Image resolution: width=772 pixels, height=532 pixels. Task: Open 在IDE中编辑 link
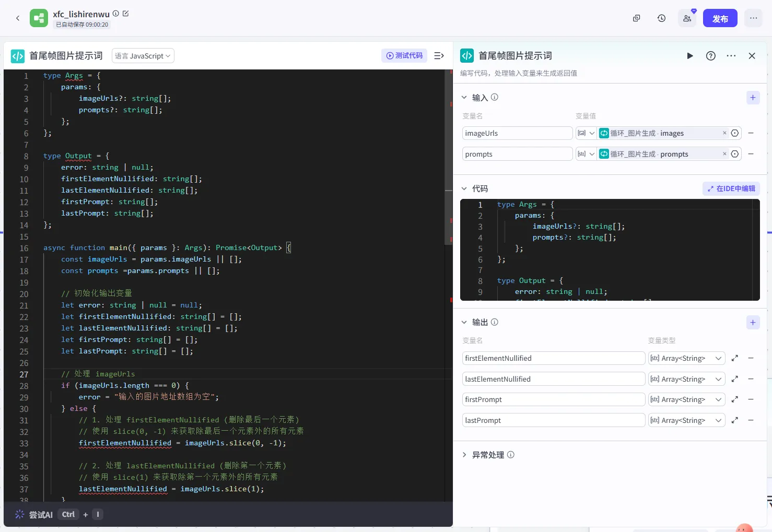click(731, 188)
